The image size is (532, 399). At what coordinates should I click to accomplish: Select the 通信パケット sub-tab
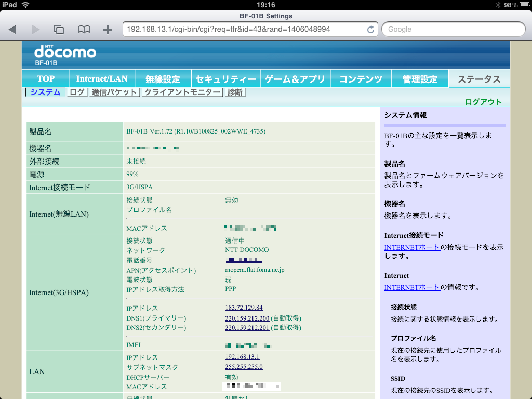(114, 92)
